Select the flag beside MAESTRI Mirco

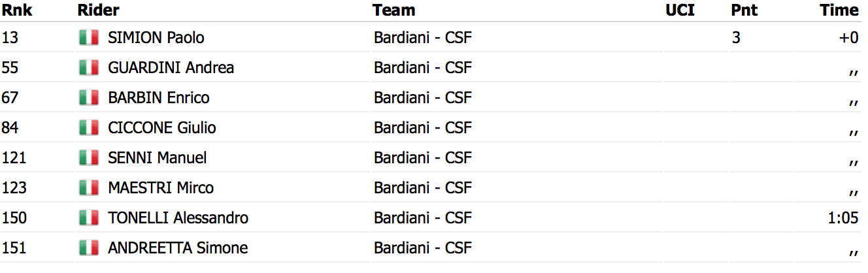[88, 188]
